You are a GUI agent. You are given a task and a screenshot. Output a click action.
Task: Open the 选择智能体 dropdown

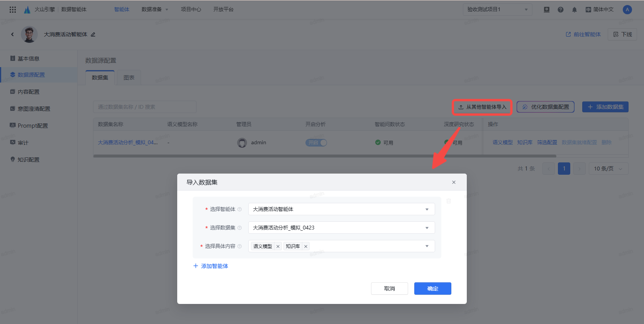pos(341,209)
